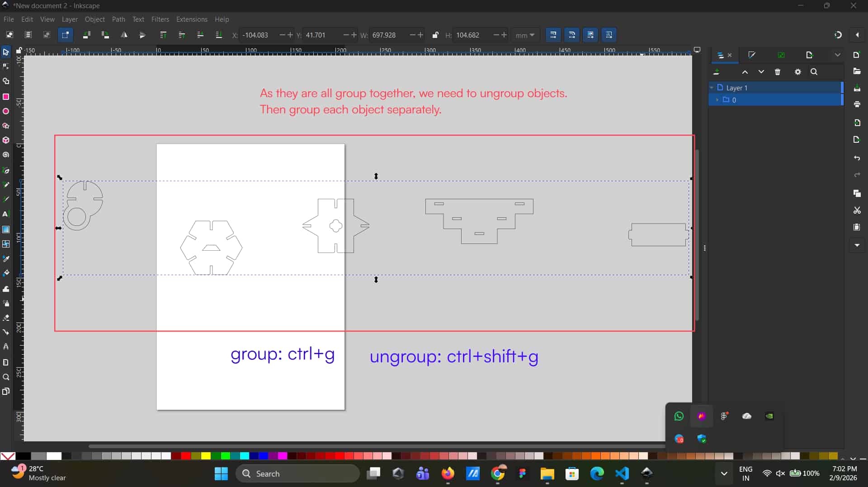The height and width of the screenshot is (487, 868).
Task: Switch to Fill and Stroke tab
Action: click(x=751, y=55)
